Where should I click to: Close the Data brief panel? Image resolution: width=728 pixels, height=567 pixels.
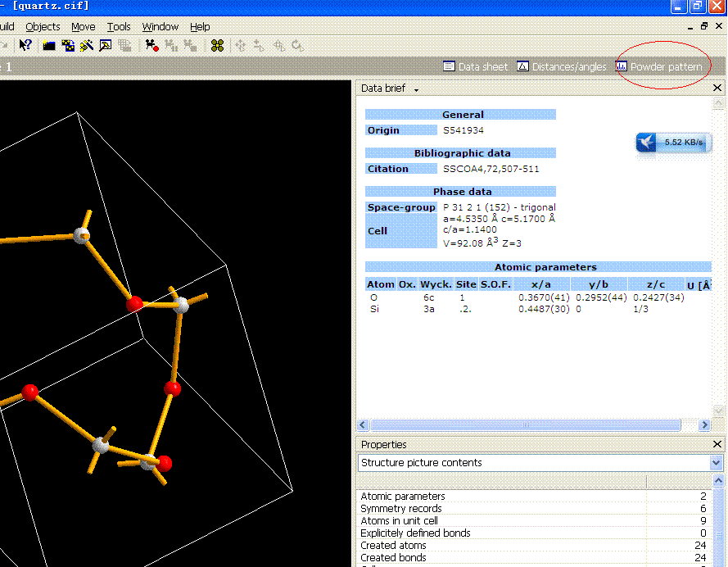click(717, 88)
